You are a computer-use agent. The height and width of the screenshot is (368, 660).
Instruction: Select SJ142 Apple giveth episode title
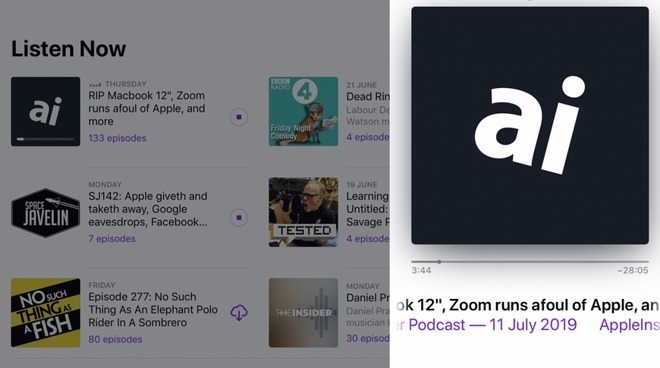(x=148, y=209)
